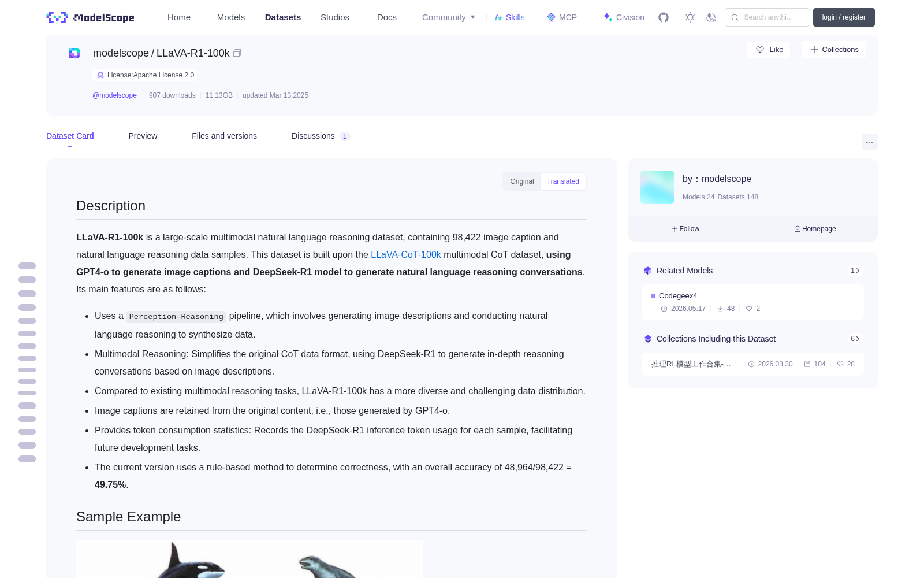
Task: Click the 'Perception-Reasoning' code label
Action: click(x=176, y=317)
